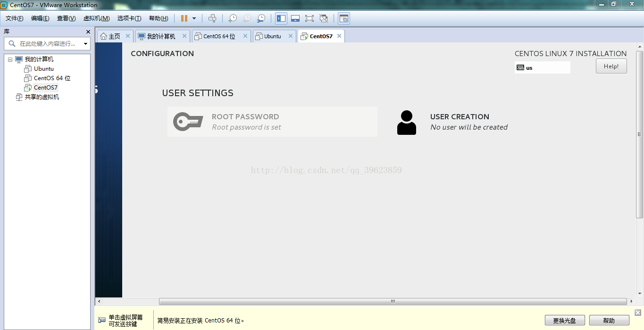
Task: Select CentOS 64 位 in the library tree
Action: tap(52, 78)
